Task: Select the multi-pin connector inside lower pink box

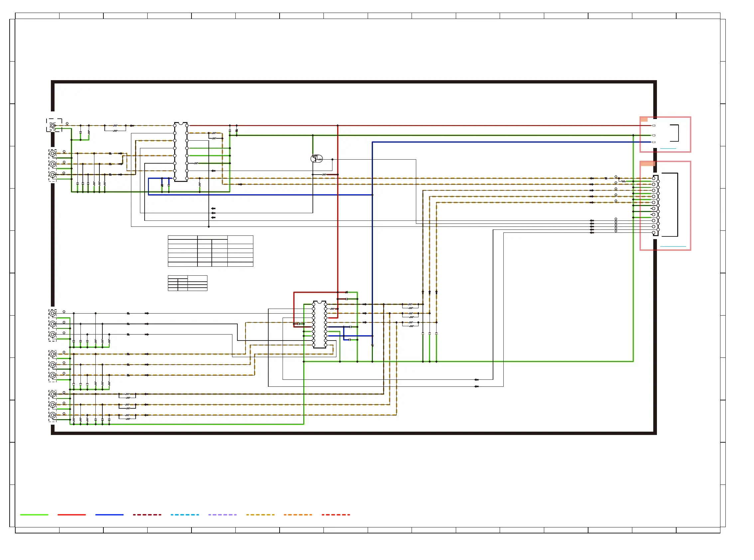Action: (x=656, y=206)
